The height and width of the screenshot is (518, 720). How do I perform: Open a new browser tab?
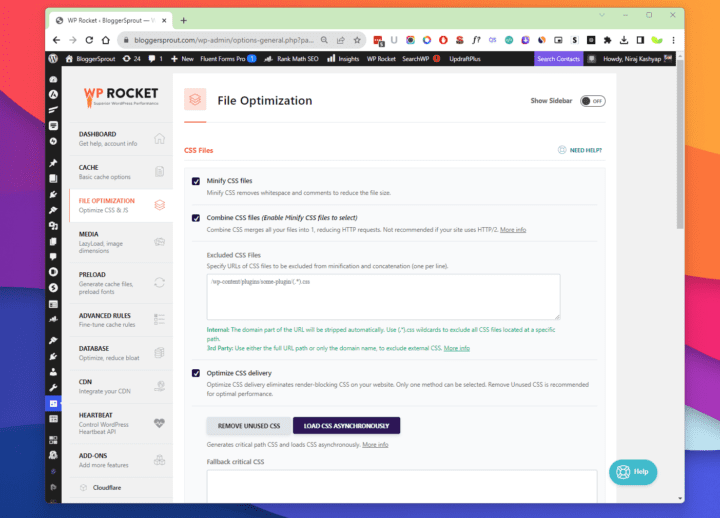tap(184, 21)
